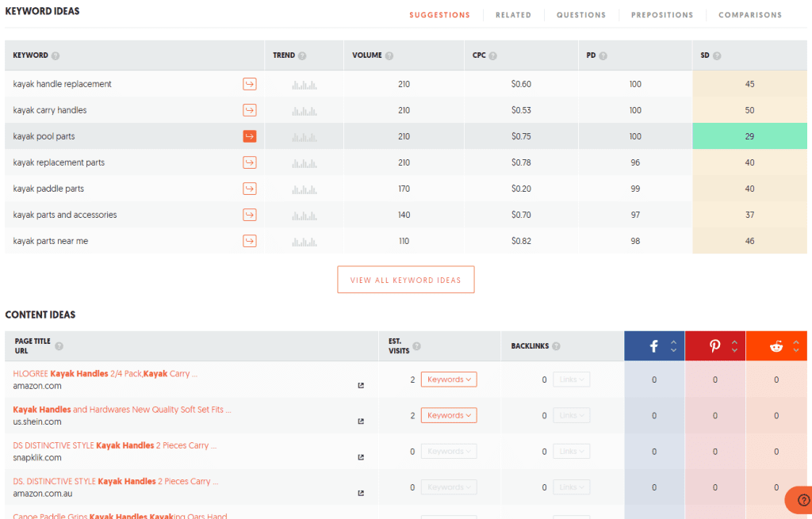The image size is (812, 519).
Task: Open arrow icon for kayak paddle parts
Action: pos(250,189)
